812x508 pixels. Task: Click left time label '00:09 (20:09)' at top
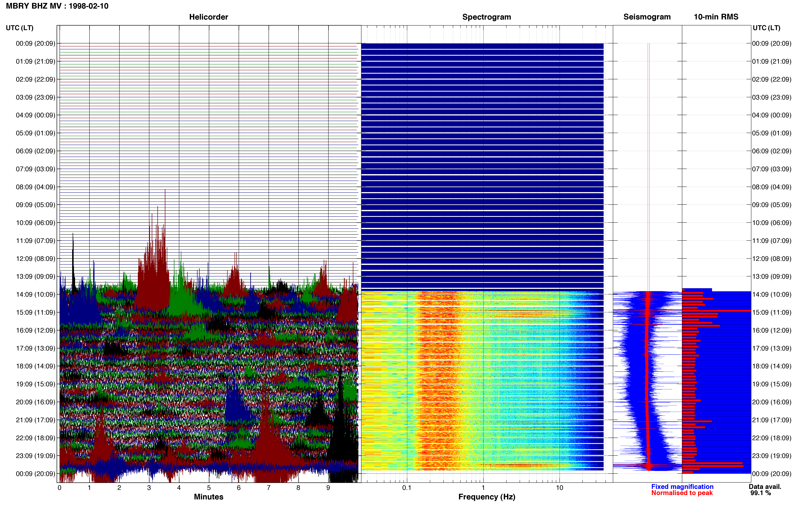[36, 43]
